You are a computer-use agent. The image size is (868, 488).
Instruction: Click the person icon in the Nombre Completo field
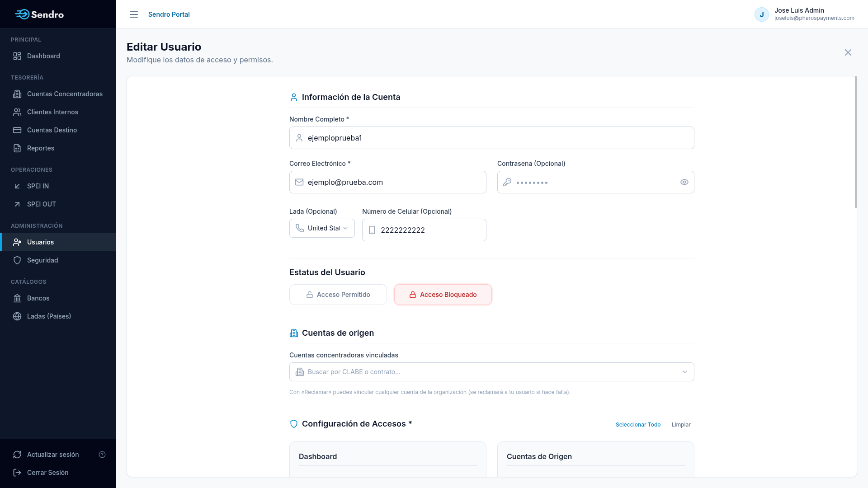pyautogui.click(x=299, y=138)
